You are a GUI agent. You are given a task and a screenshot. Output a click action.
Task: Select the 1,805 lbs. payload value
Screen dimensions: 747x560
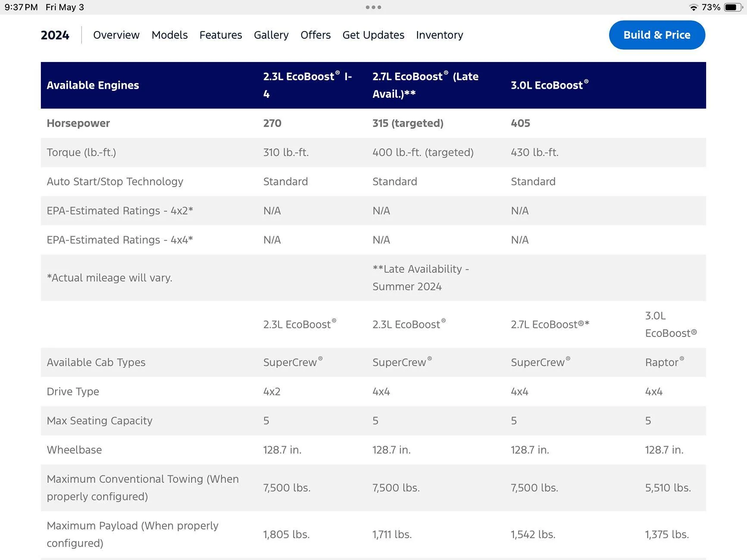(x=287, y=534)
